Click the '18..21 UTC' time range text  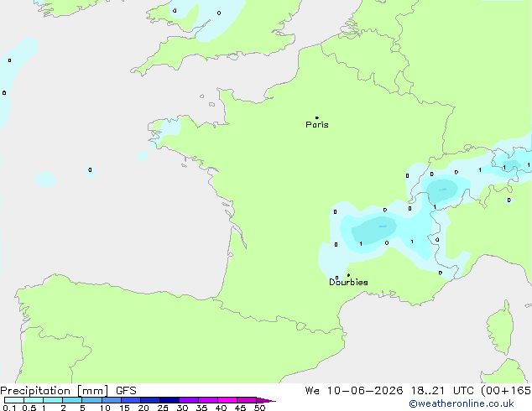coord(445,391)
